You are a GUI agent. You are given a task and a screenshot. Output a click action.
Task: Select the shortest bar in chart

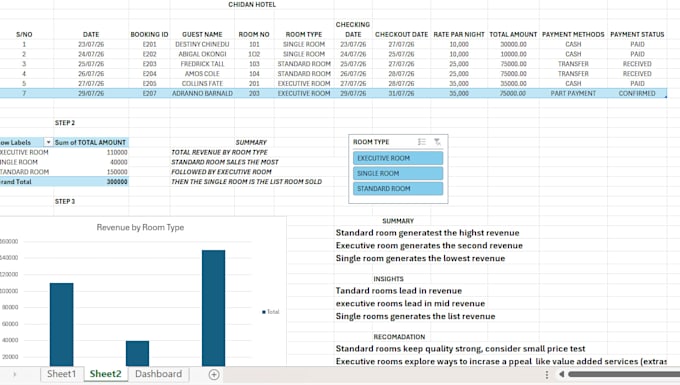point(137,353)
